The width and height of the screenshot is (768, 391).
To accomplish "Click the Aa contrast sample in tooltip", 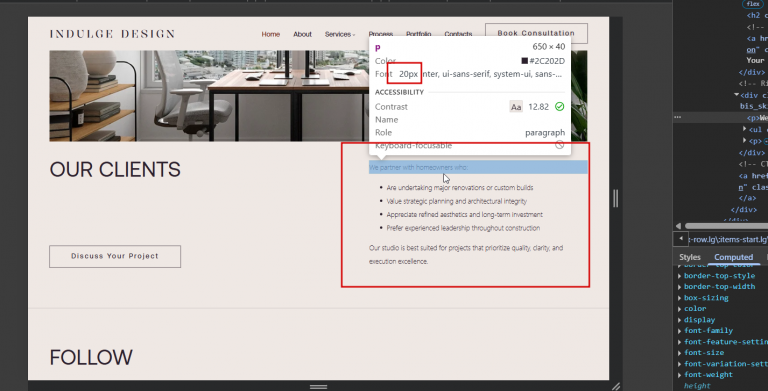I will [x=516, y=107].
